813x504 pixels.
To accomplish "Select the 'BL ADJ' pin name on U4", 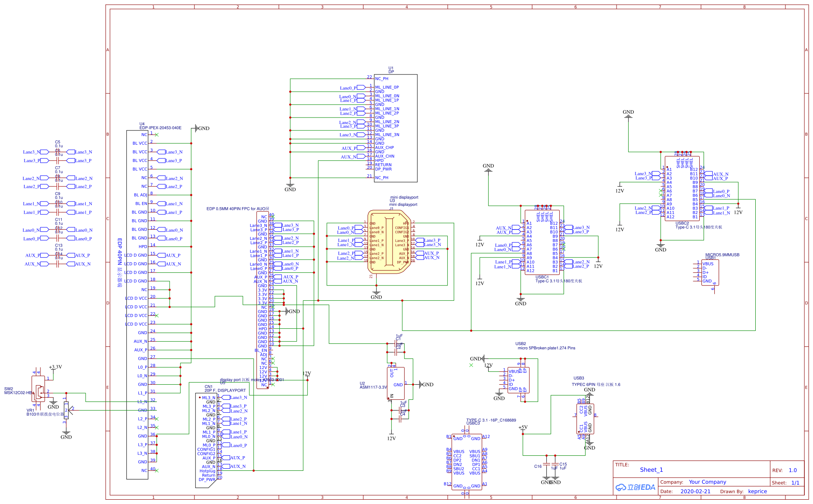I will [x=140, y=195].
